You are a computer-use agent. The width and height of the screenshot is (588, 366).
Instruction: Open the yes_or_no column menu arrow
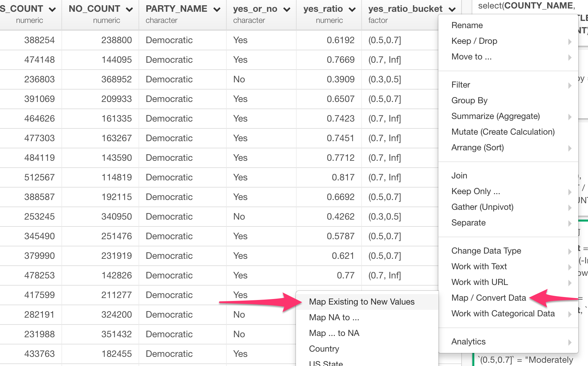[287, 9]
